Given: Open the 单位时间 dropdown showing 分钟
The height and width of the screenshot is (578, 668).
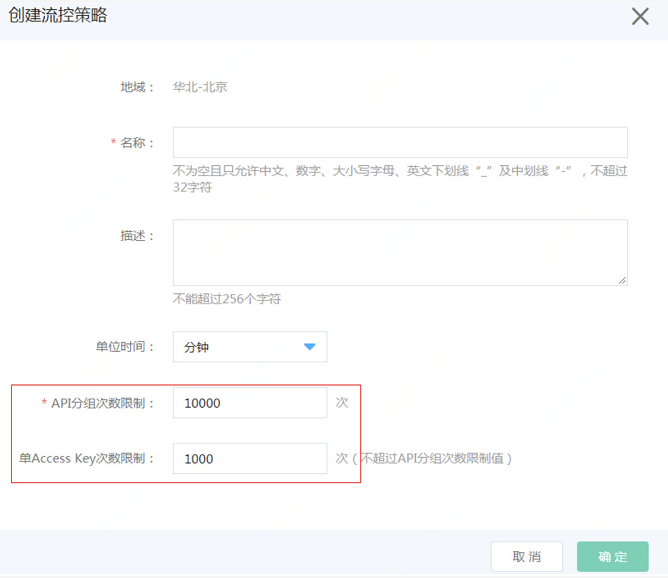Looking at the screenshot, I should (250, 347).
